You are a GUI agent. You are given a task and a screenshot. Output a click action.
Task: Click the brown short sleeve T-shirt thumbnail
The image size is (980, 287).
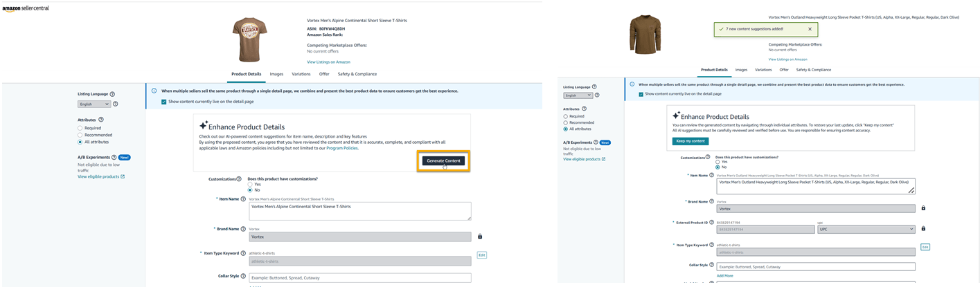[x=249, y=39]
